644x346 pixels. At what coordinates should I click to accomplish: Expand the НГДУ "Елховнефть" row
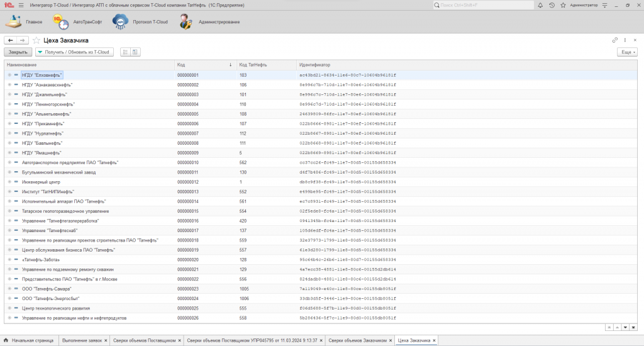[x=9, y=75]
